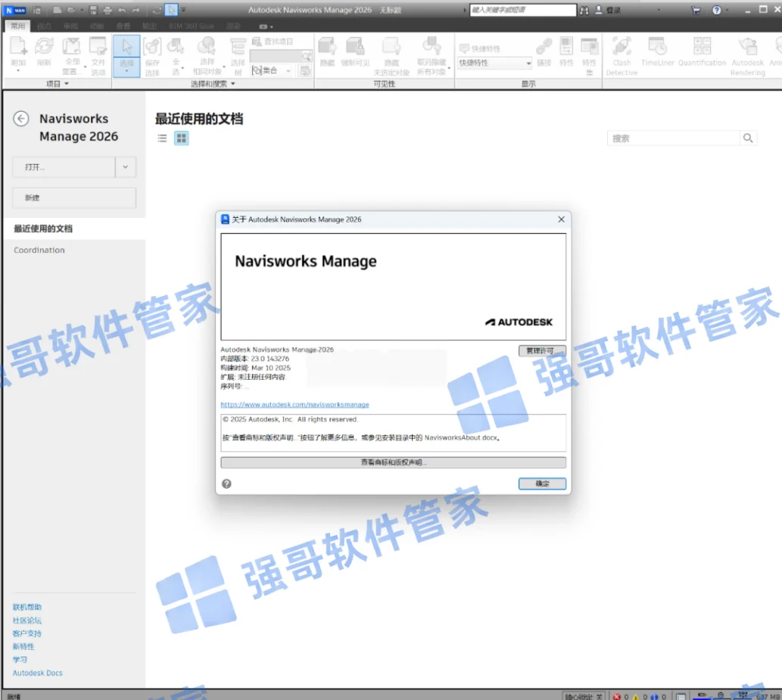Click 查看商标和版权声明 button
This screenshot has height=700, width=782.
(x=394, y=462)
